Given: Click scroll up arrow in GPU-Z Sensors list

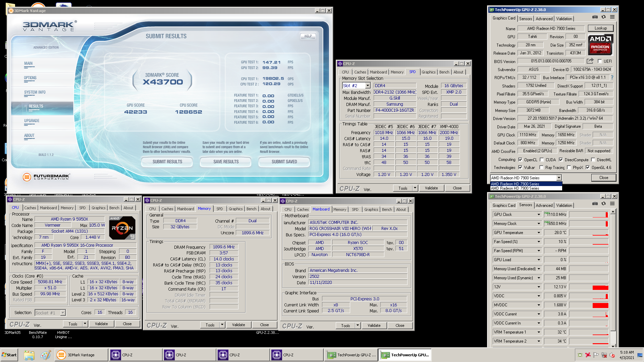Looking at the screenshot, I should (x=613, y=212).
